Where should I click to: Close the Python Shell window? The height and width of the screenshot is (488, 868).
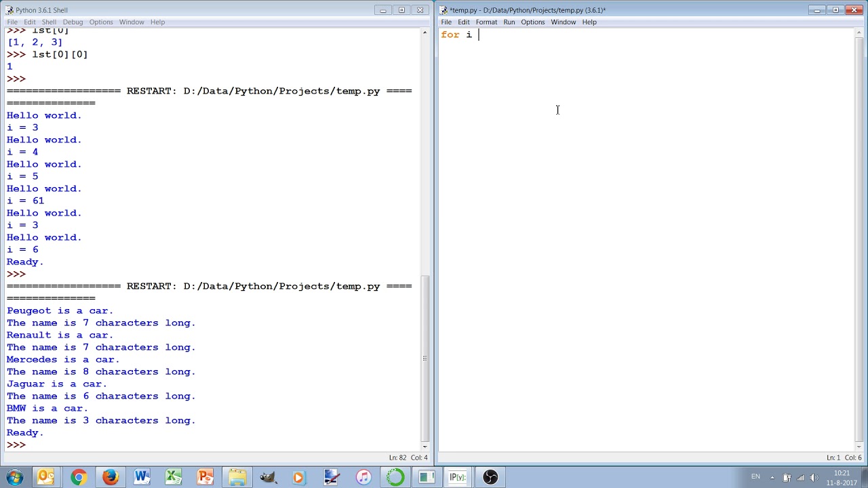pyautogui.click(x=420, y=10)
